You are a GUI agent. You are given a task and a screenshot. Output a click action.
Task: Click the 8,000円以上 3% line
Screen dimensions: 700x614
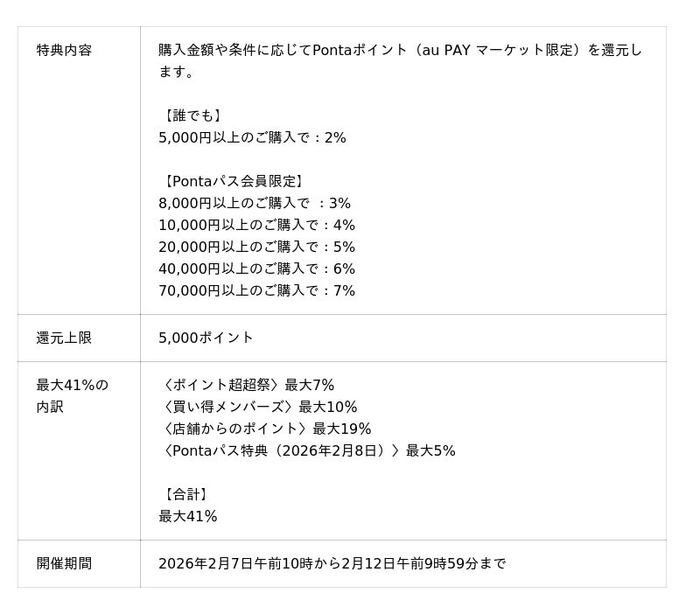(254, 203)
